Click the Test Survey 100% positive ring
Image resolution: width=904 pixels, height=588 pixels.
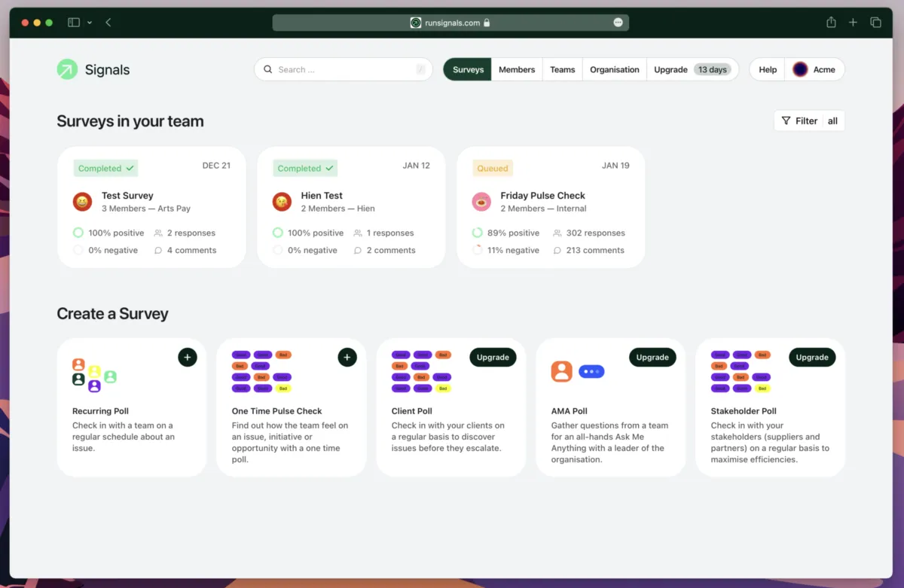(x=78, y=233)
